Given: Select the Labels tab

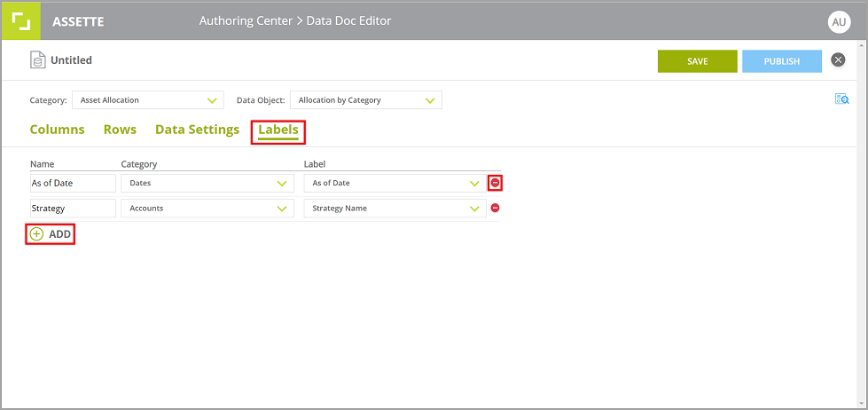Looking at the screenshot, I should click(278, 130).
